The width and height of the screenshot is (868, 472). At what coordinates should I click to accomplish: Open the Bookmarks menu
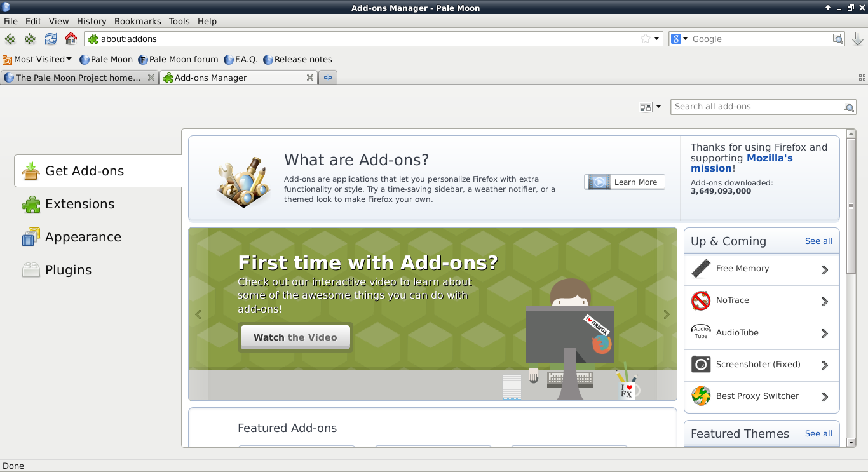point(138,21)
